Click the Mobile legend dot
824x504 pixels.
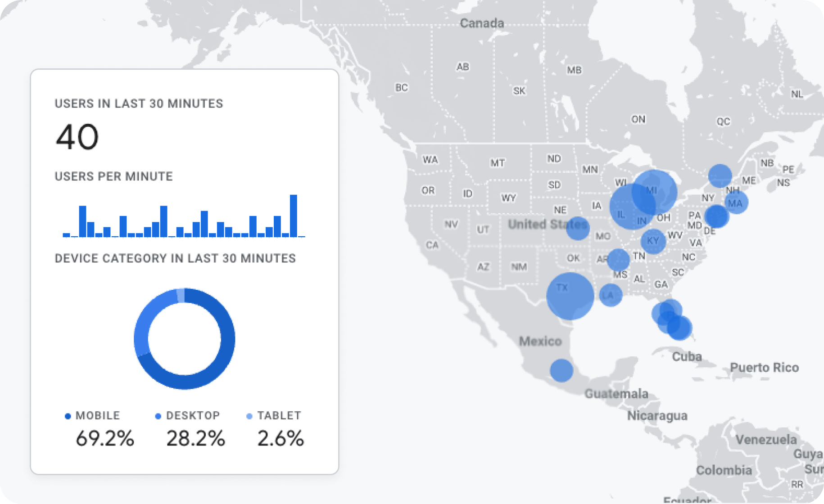[68, 416]
